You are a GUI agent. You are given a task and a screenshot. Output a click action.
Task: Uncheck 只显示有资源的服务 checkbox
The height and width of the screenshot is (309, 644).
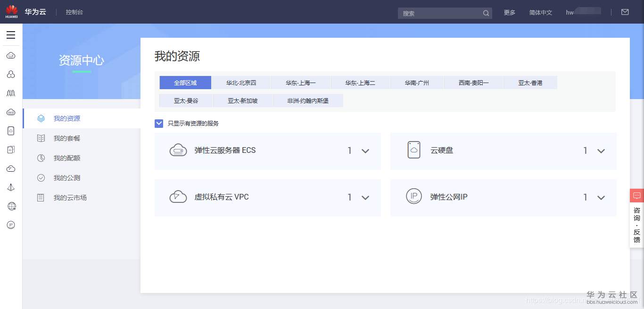point(159,123)
